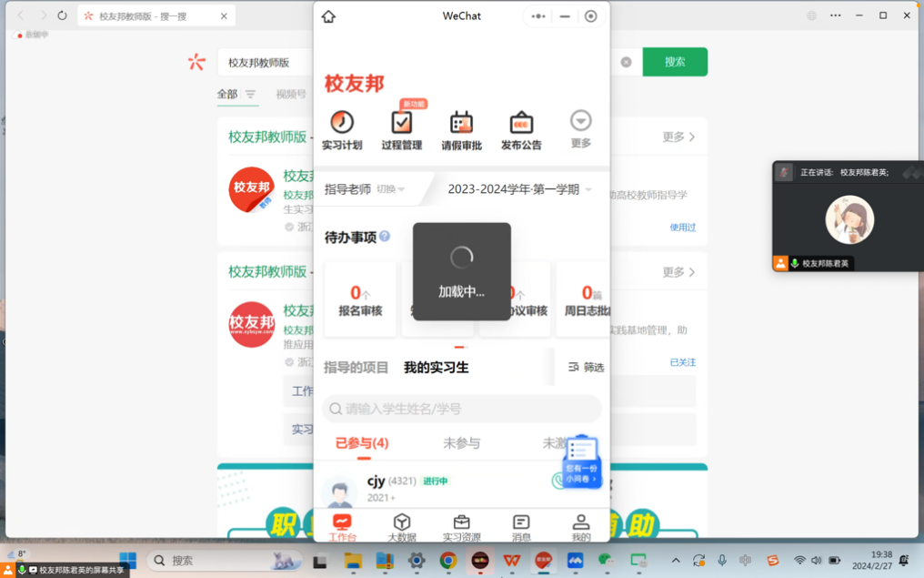Open 过程管理 with the 新功能 badge
Image resolution: width=924 pixels, height=578 pixels.
click(401, 130)
